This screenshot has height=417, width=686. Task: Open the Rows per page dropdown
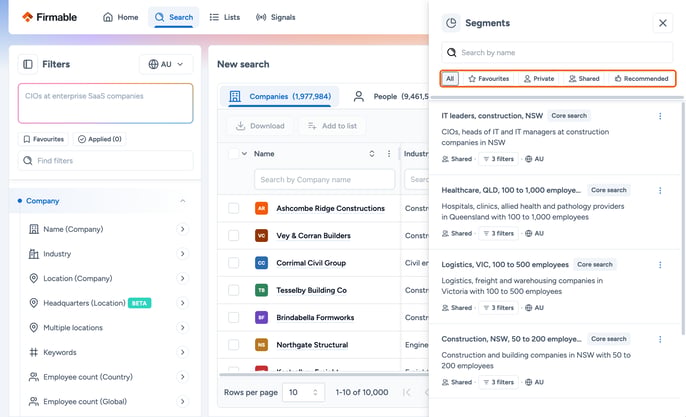tap(304, 392)
